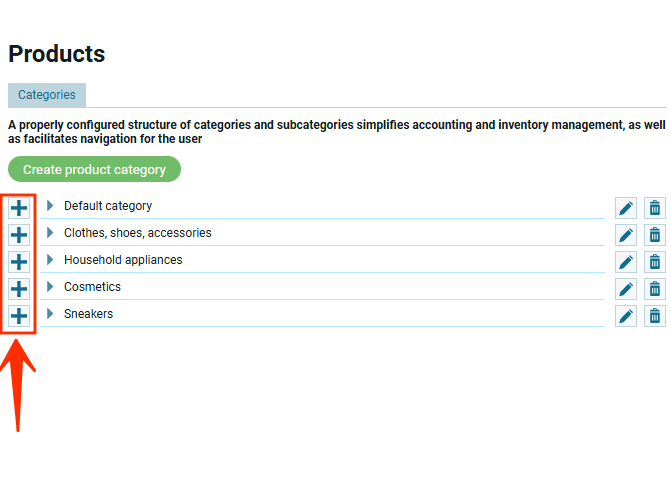The width and height of the screenshot is (671, 502).
Task: Expand the Household appliances tree arrow
Action: 50,260
